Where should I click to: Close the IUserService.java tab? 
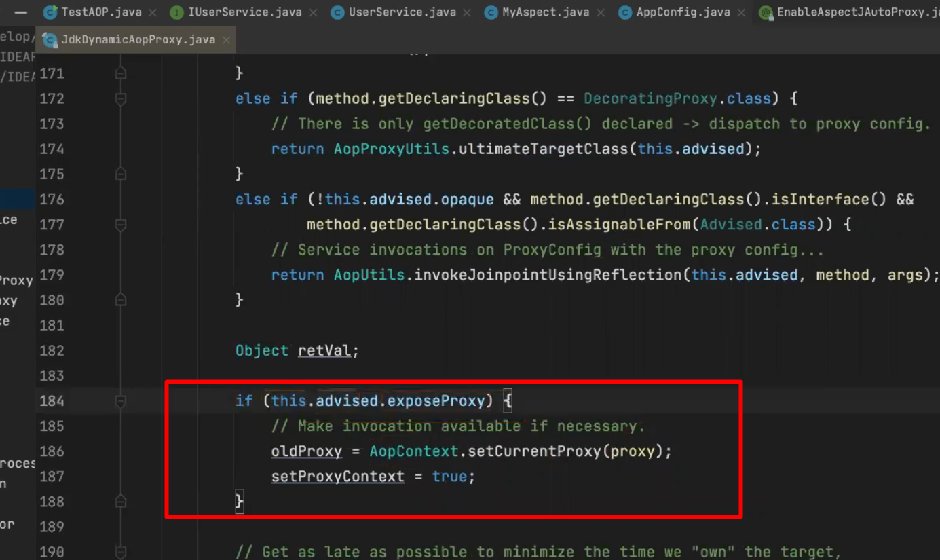coord(313,12)
